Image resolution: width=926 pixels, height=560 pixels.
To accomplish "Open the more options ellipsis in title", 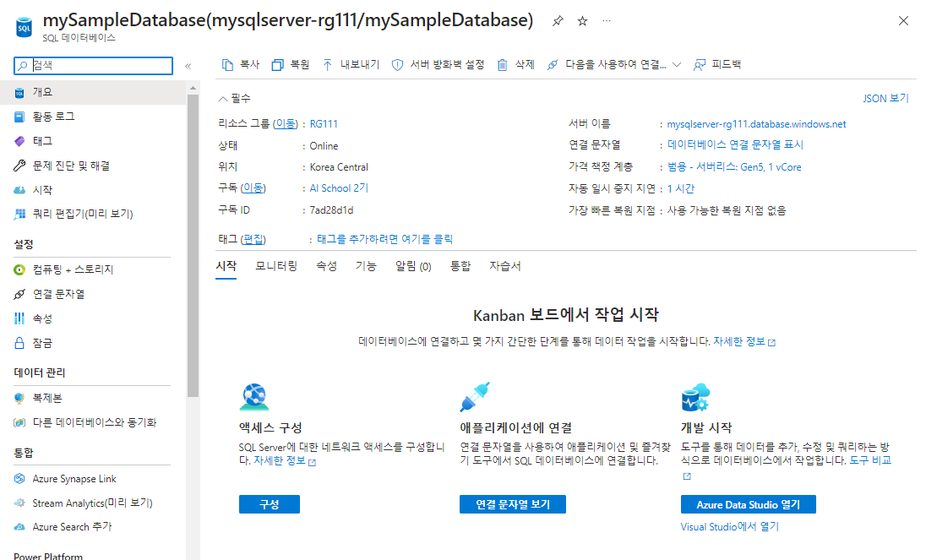I will tap(607, 21).
